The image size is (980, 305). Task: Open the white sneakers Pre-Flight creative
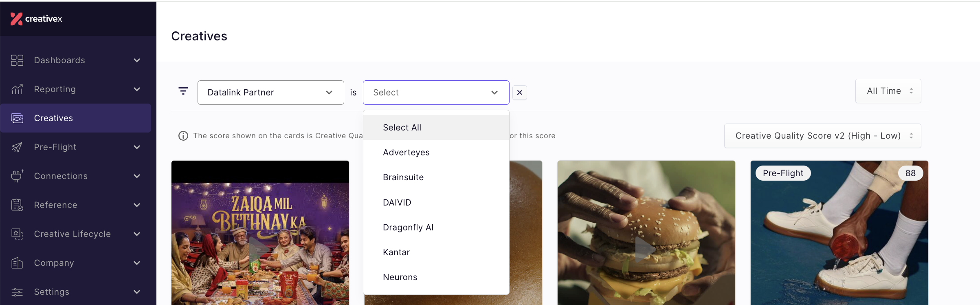coord(839,233)
